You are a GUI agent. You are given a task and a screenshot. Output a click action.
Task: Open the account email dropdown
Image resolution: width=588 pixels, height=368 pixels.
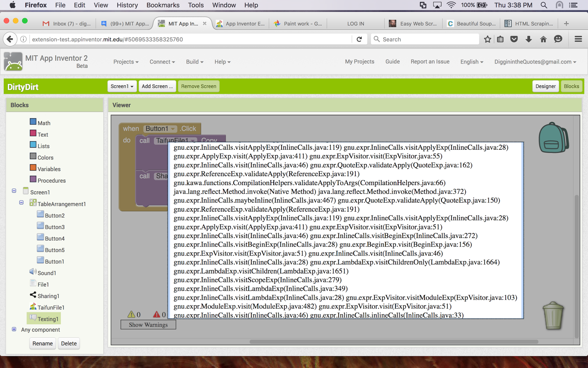coord(535,62)
